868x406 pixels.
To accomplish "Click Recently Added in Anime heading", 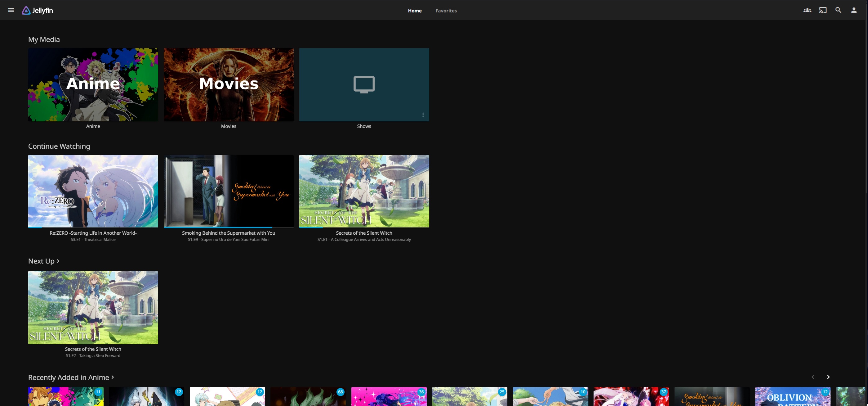I will pyautogui.click(x=69, y=377).
